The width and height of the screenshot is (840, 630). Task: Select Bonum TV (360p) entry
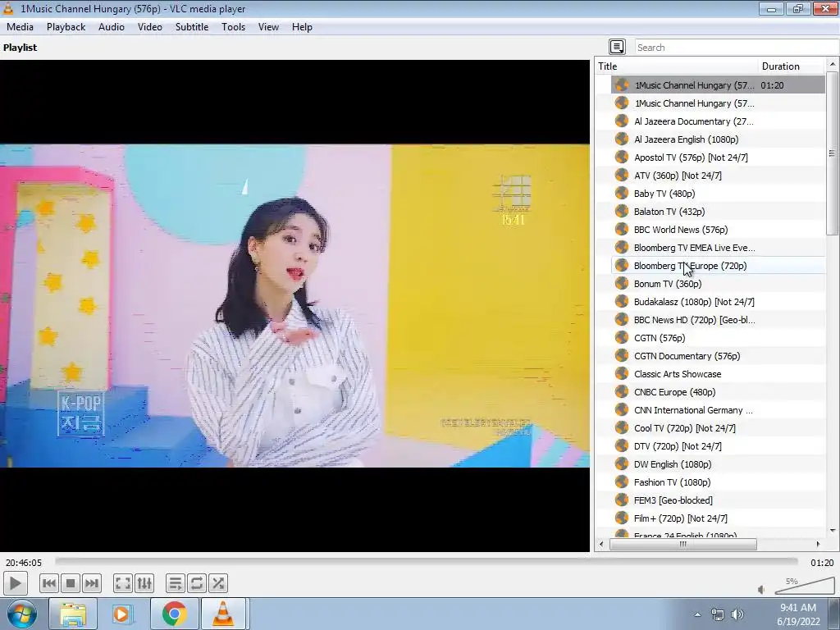coord(718,284)
